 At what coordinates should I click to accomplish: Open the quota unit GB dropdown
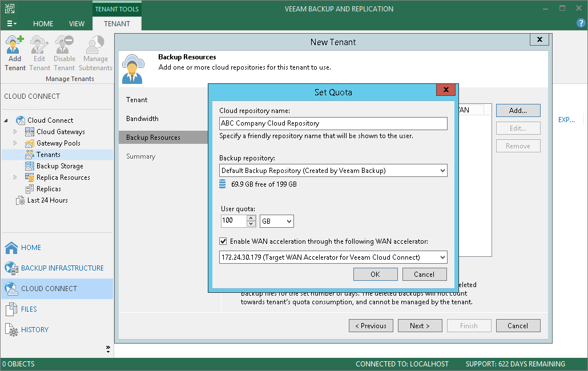289,221
